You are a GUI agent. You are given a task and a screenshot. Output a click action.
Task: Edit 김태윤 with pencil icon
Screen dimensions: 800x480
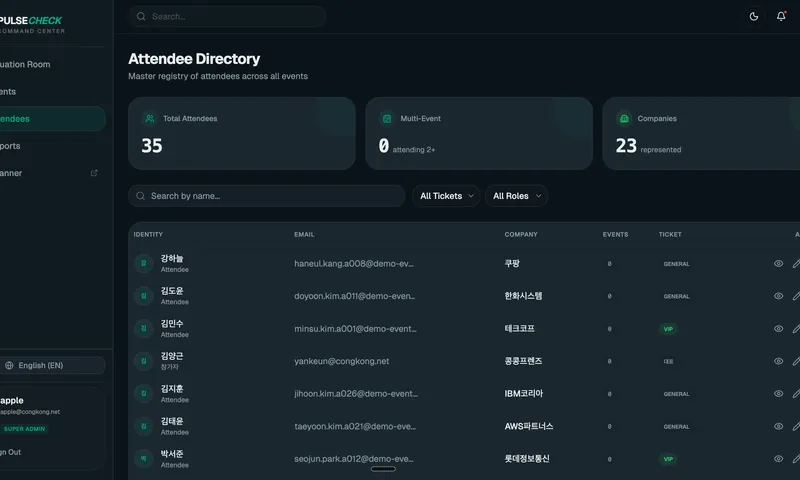[796, 426]
